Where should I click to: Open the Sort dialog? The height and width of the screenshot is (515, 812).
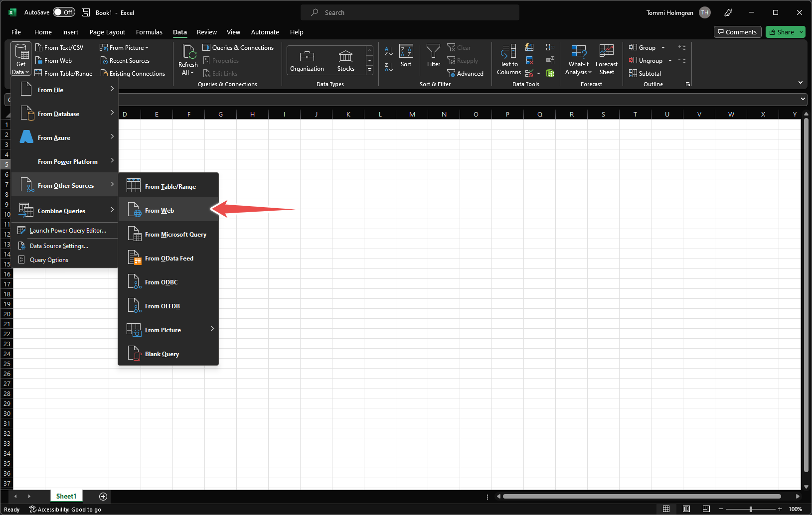click(x=406, y=56)
